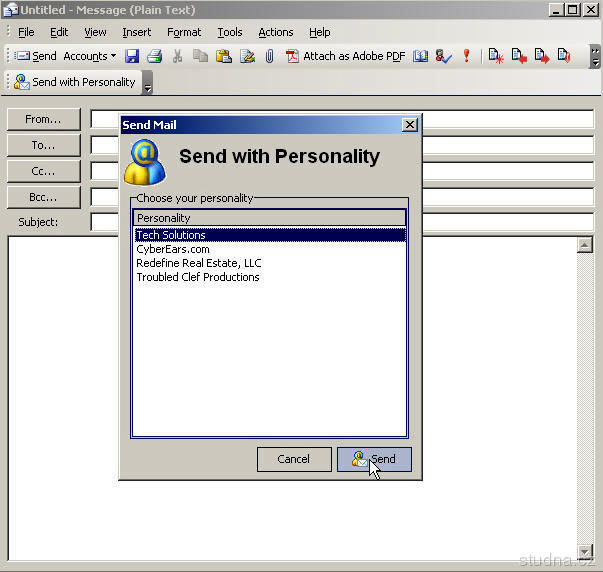Screen dimensions: 603x572
Task: Open the Help menu
Action: coord(320,32)
